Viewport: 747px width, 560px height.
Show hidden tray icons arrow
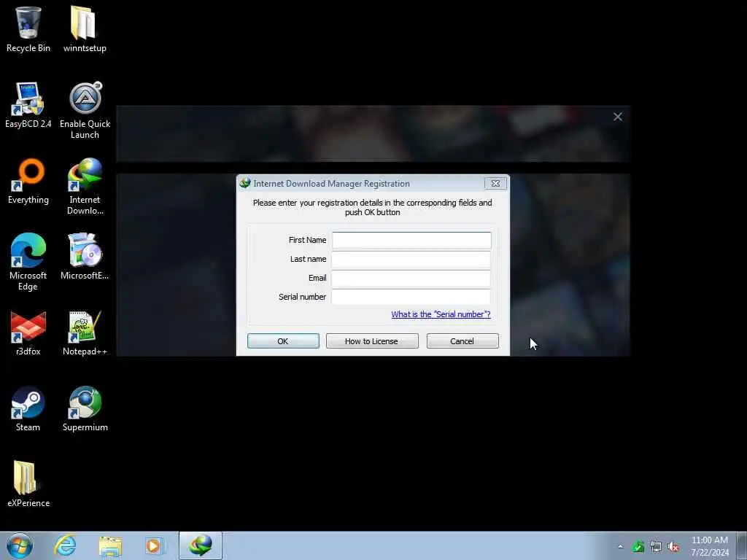coord(620,547)
